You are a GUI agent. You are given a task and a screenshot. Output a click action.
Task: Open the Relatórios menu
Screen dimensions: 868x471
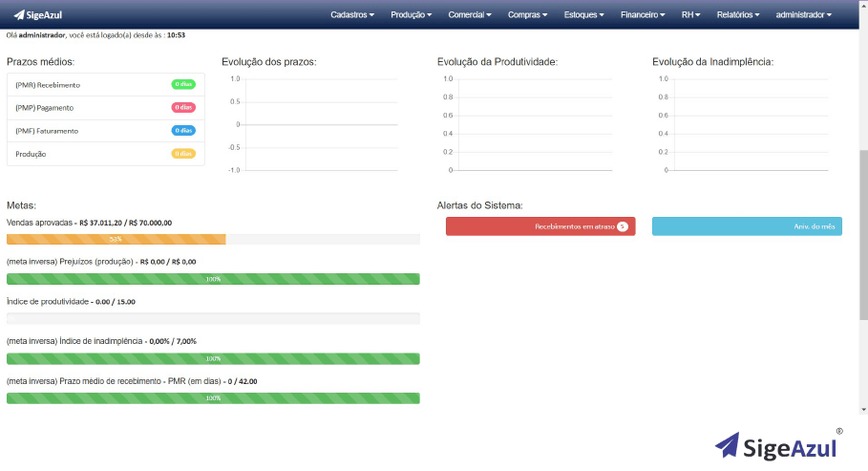click(738, 15)
